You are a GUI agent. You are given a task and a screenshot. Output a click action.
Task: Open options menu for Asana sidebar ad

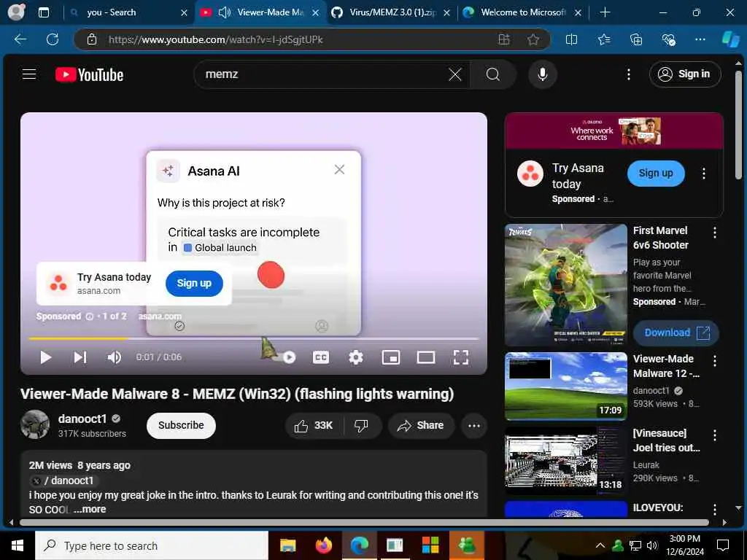coord(704,174)
